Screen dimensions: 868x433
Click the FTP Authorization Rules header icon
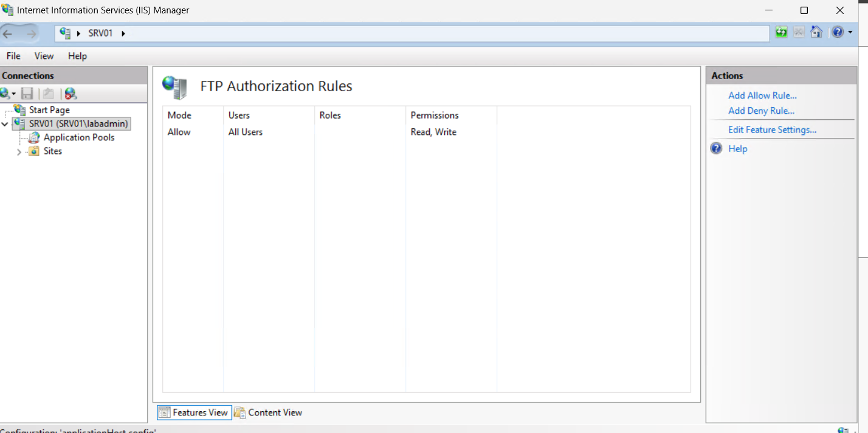click(x=175, y=88)
